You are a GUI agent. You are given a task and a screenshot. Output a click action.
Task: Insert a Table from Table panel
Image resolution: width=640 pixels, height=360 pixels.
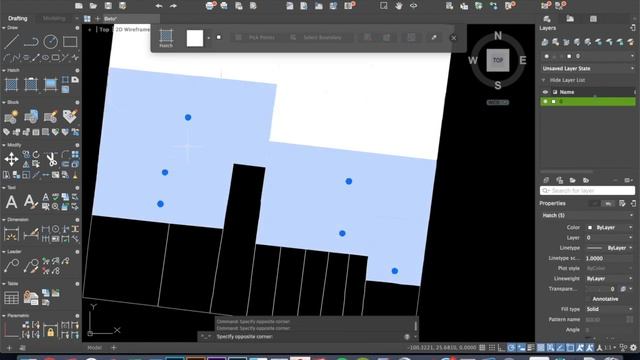click(x=11, y=298)
